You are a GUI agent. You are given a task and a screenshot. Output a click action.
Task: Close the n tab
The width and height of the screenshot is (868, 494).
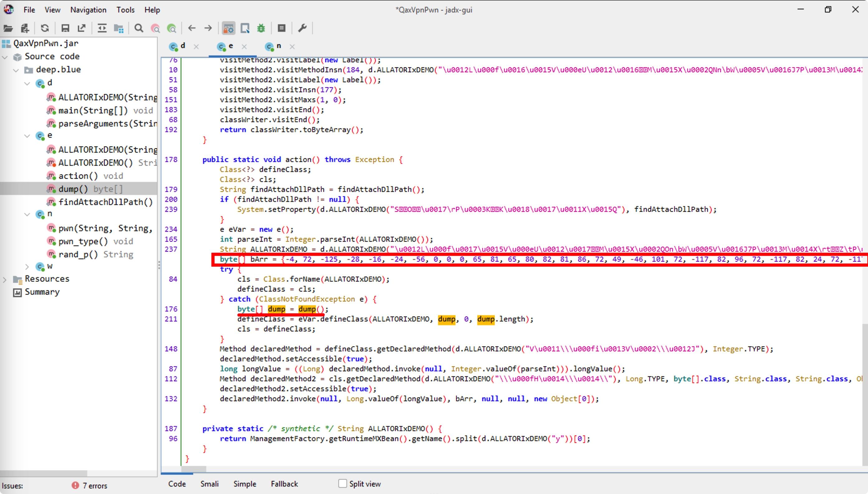[292, 46]
